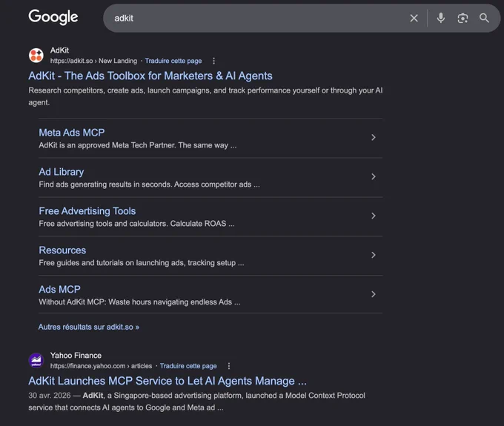This screenshot has width=504, height=426.
Task: Click the Yahoo Finance site name
Action: tap(76, 356)
